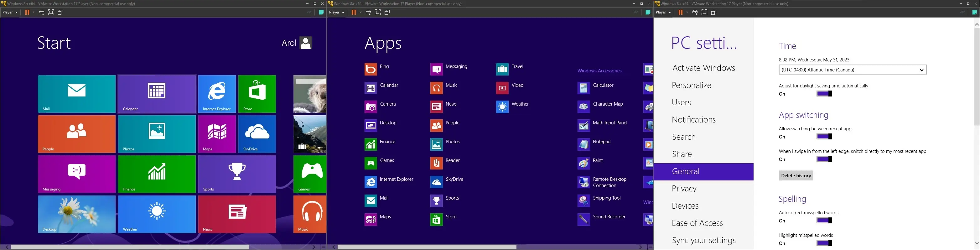Click the Delete history button
Screen dimensions: 980x250
[796, 175]
